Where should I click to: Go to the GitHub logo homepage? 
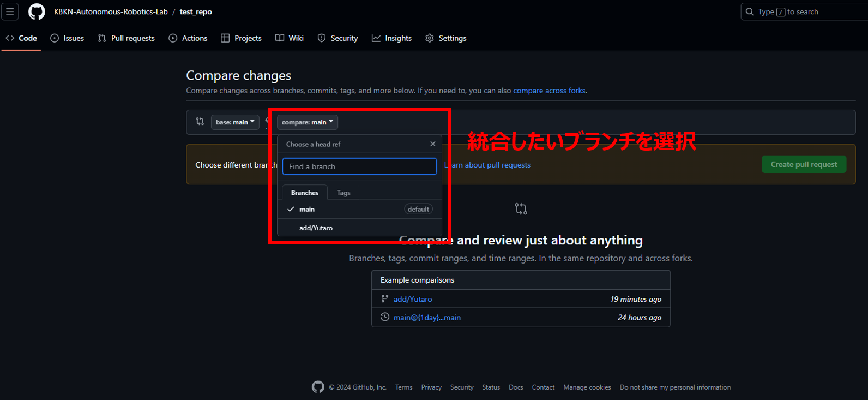pos(37,11)
